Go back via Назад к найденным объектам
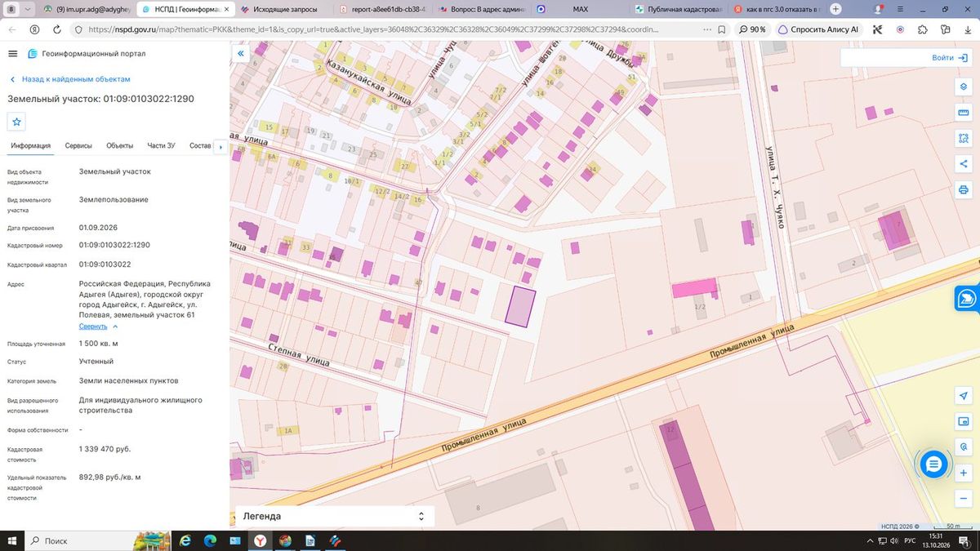980x551 pixels. 70,79
